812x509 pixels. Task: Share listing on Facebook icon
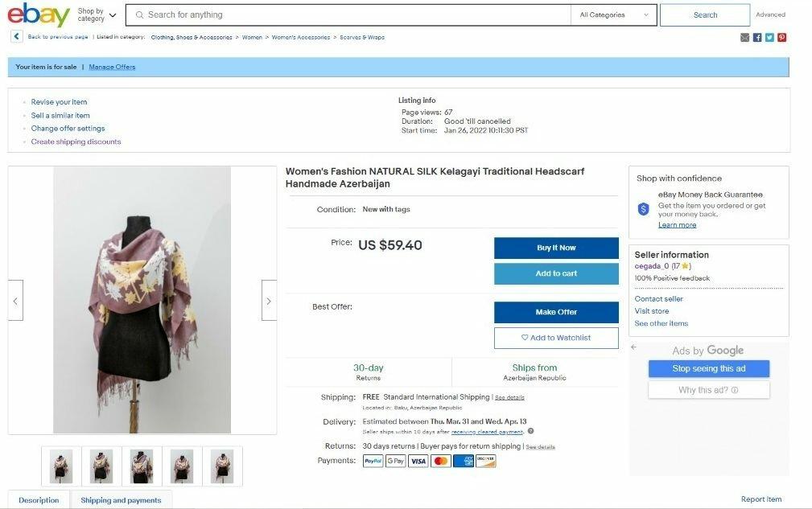(x=757, y=37)
